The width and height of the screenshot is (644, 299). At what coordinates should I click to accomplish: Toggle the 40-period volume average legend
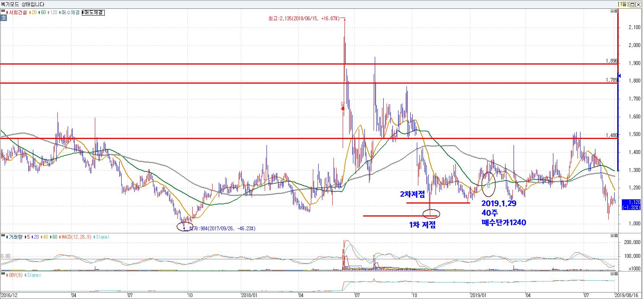(44, 237)
